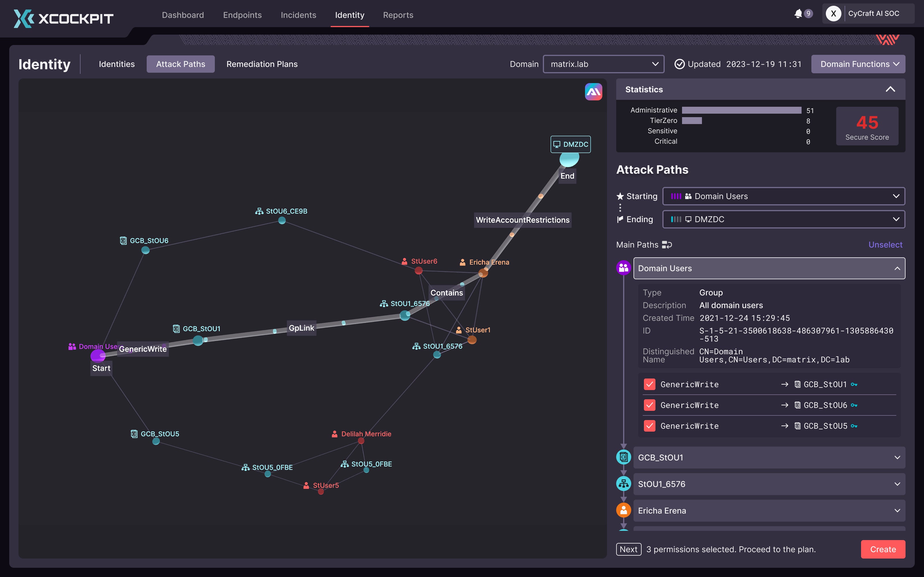The width and height of the screenshot is (924, 577).
Task: Open the Domain matrix.lab dropdown
Action: (603, 64)
